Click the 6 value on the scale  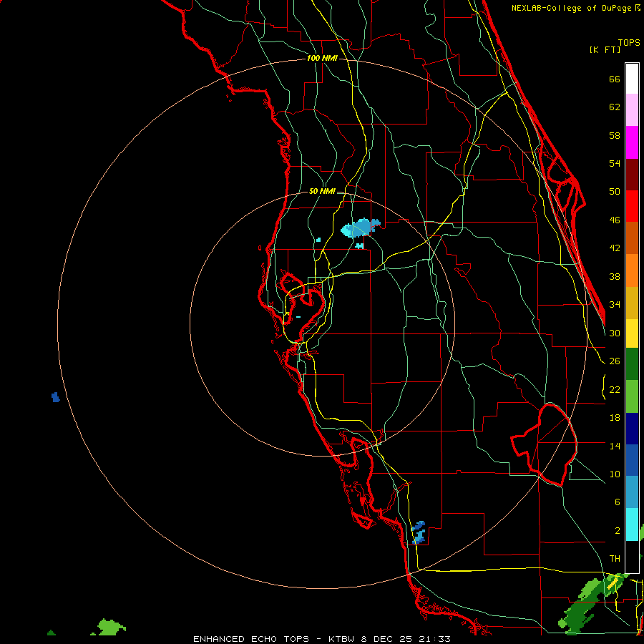pos(617,502)
